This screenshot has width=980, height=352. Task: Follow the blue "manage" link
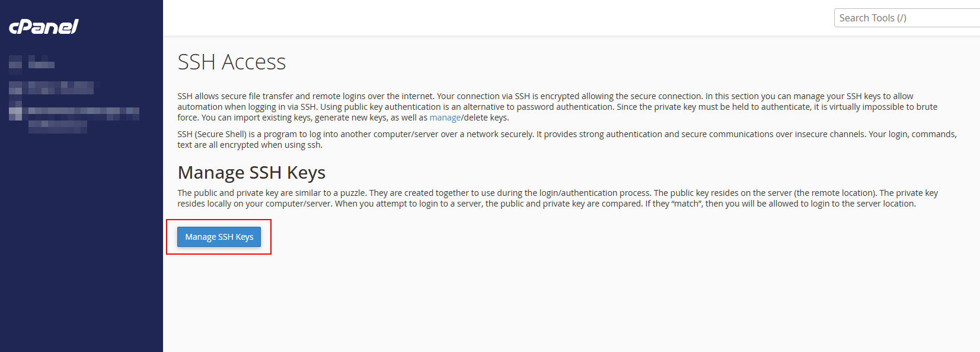click(445, 118)
